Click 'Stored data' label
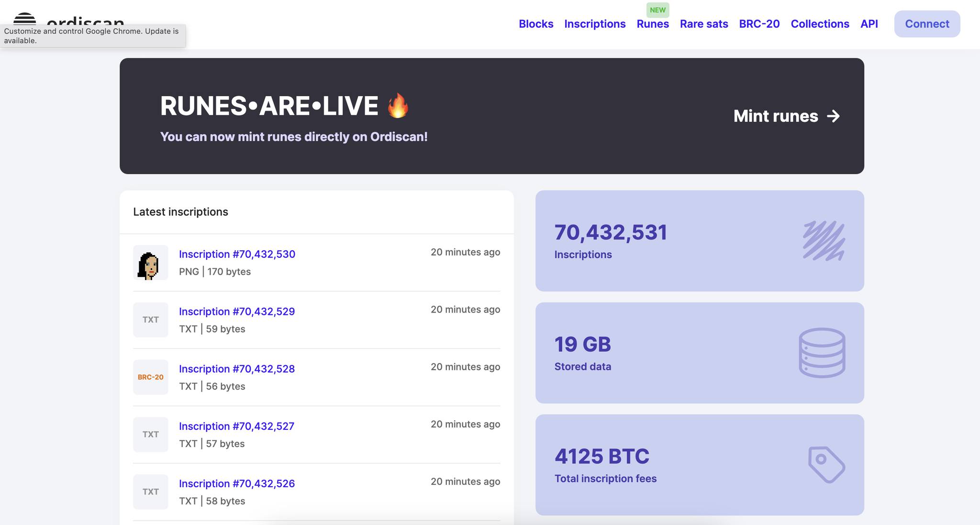Viewport: 980px width, 525px height. click(582, 367)
